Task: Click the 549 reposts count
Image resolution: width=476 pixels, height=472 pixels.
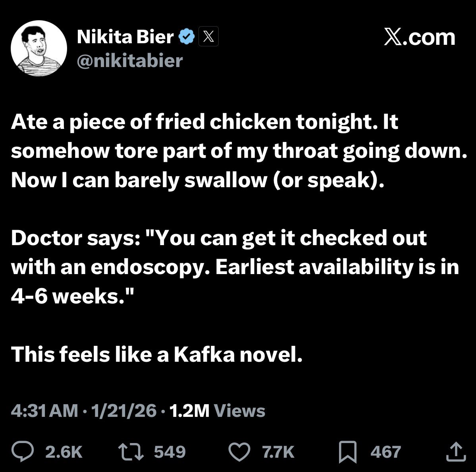Action: tap(170, 452)
